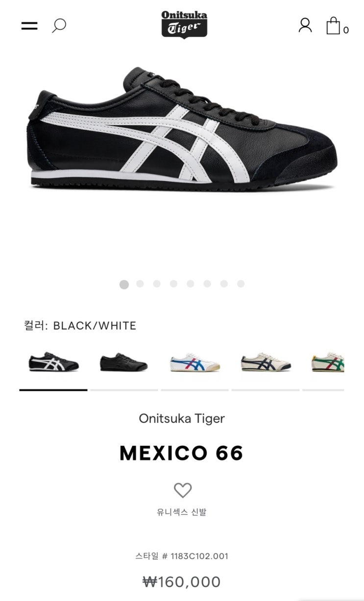This screenshot has width=364, height=601.
Task: Add Mexico 66 to wishlist heart
Action: point(183,490)
